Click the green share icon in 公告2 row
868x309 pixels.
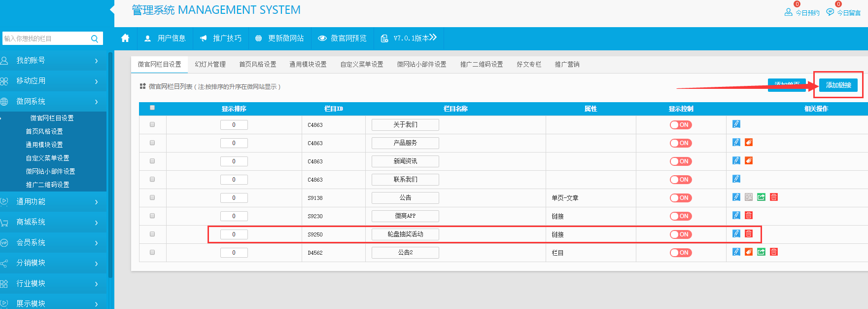[761, 252]
